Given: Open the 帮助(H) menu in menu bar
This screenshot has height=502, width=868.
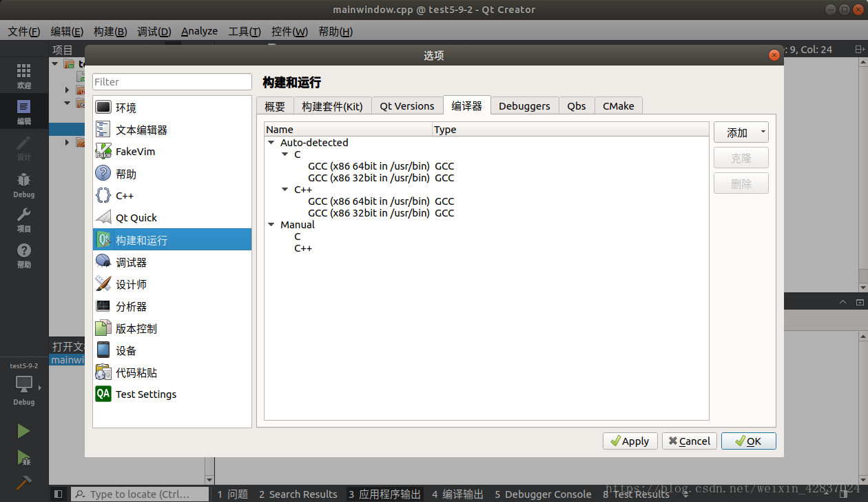Looking at the screenshot, I should (x=335, y=32).
